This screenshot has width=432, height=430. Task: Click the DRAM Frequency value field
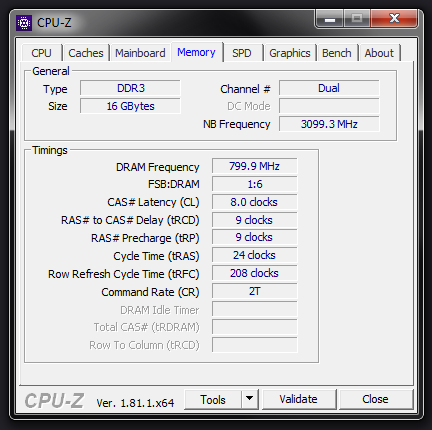point(254,166)
